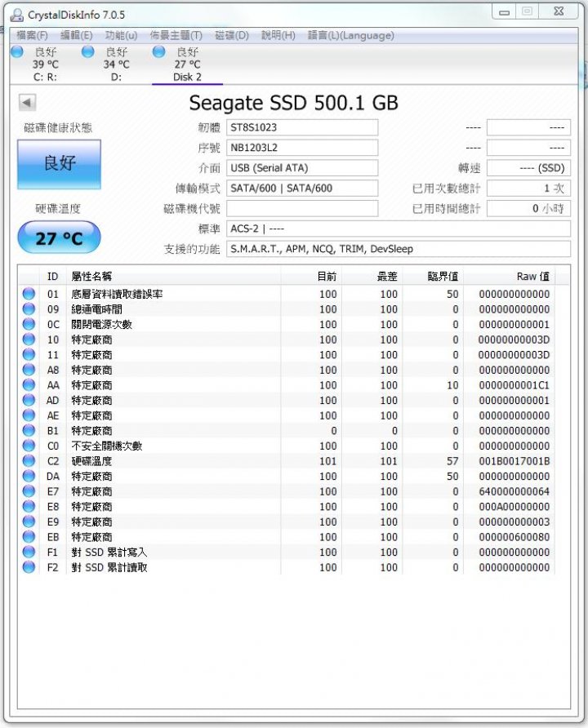The image size is (588, 728).
Task: Select the 總通電時間 attribute name
Action: tap(96, 309)
